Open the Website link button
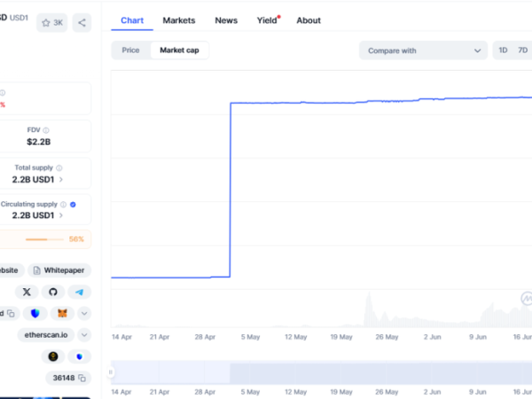The height and width of the screenshot is (399, 532). tap(12, 270)
